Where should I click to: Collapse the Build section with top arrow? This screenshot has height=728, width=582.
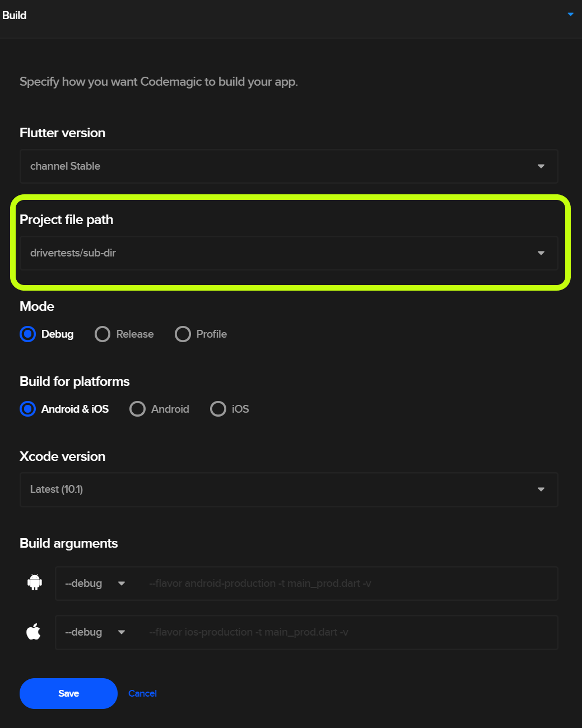click(x=570, y=15)
